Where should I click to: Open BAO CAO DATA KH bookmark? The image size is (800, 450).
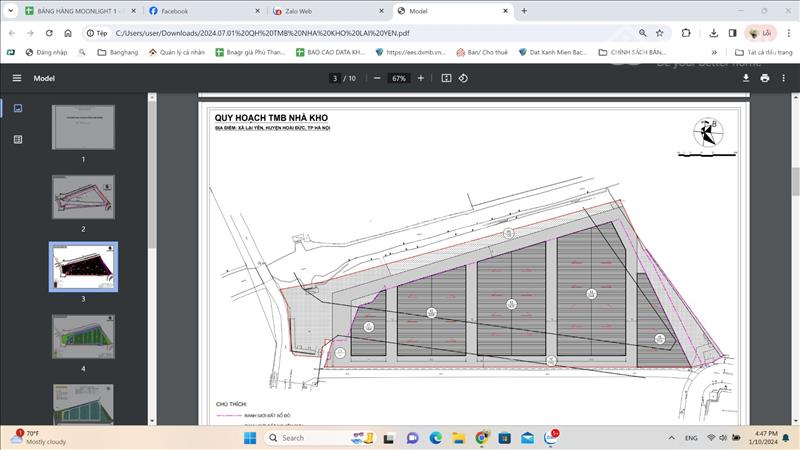[x=331, y=52]
